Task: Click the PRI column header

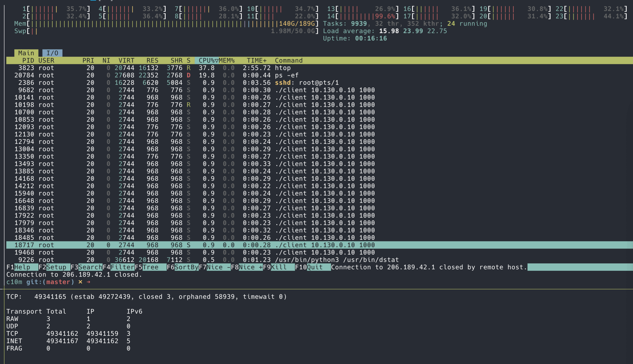Action: (88, 61)
